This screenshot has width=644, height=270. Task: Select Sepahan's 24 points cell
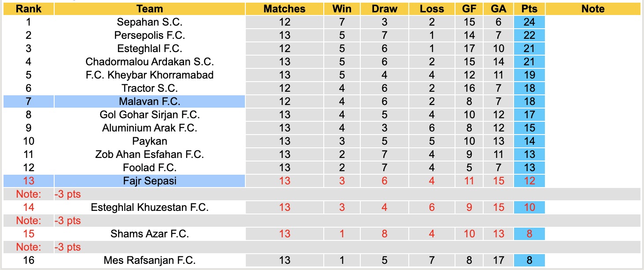(529, 22)
